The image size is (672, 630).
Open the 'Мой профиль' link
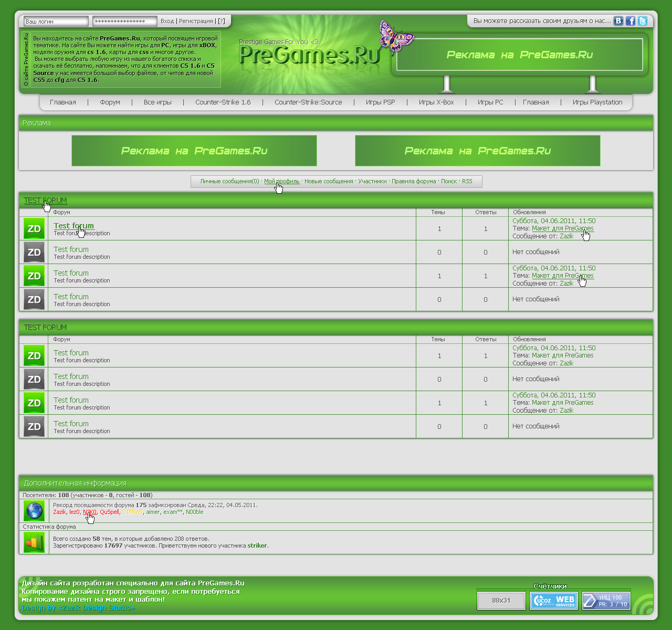click(281, 181)
